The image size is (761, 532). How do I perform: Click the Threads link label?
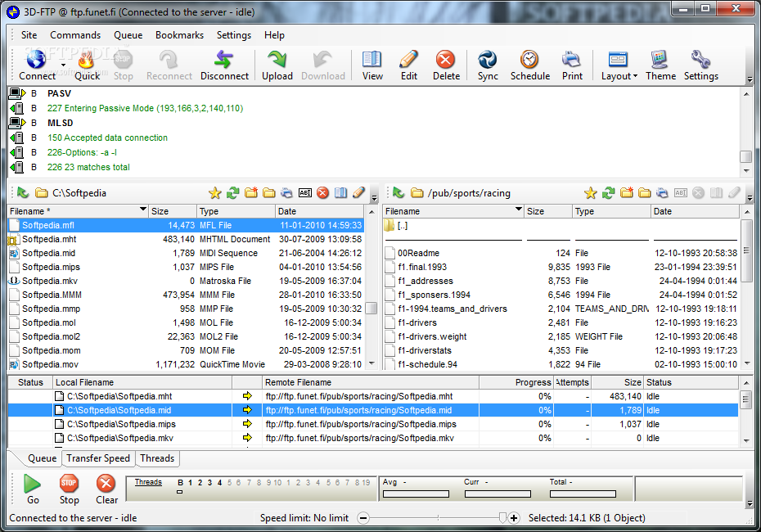(148, 482)
